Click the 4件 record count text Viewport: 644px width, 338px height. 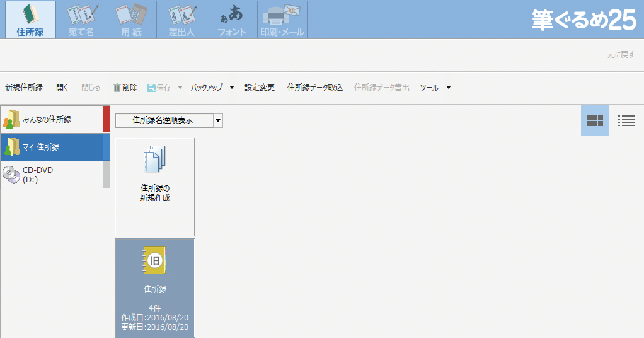coord(155,308)
